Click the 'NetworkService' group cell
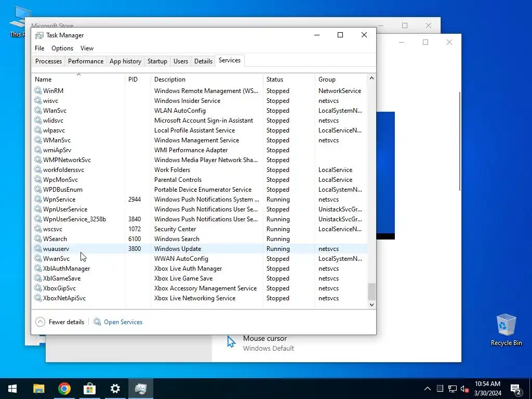The width and height of the screenshot is (532, 399). 340,90
